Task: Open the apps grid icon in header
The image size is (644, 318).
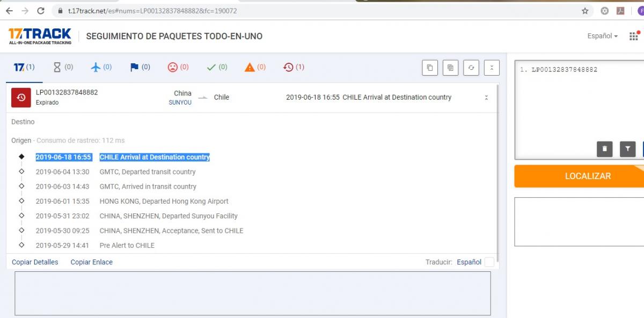Action: [634, 36]
